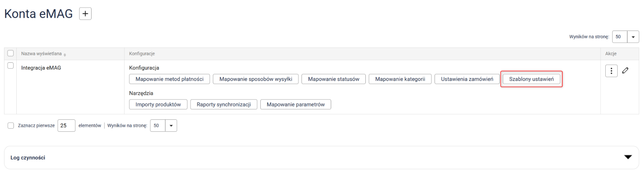Viewport: 644px width, 174px height.
Task: Open Mapowanie sposobów wysyłki
Action: tap(255, 79)
